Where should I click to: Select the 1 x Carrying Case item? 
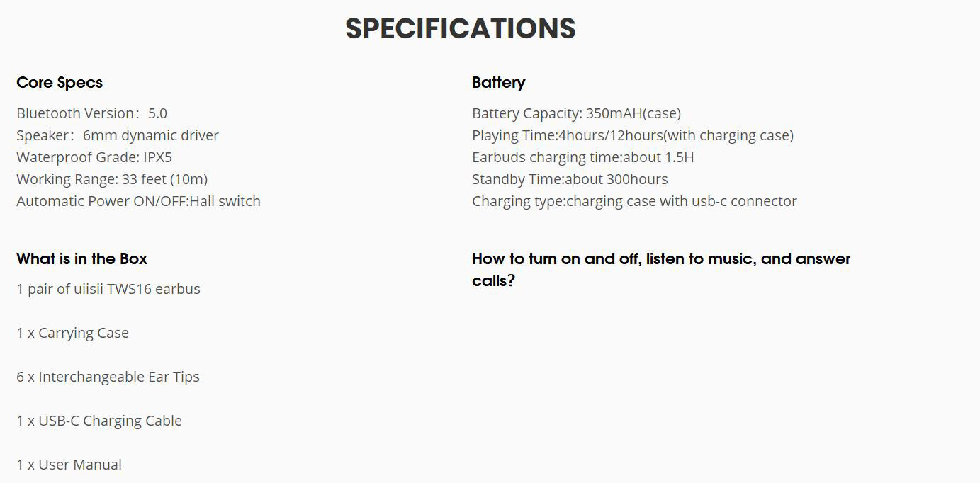[x=72, y=333]
